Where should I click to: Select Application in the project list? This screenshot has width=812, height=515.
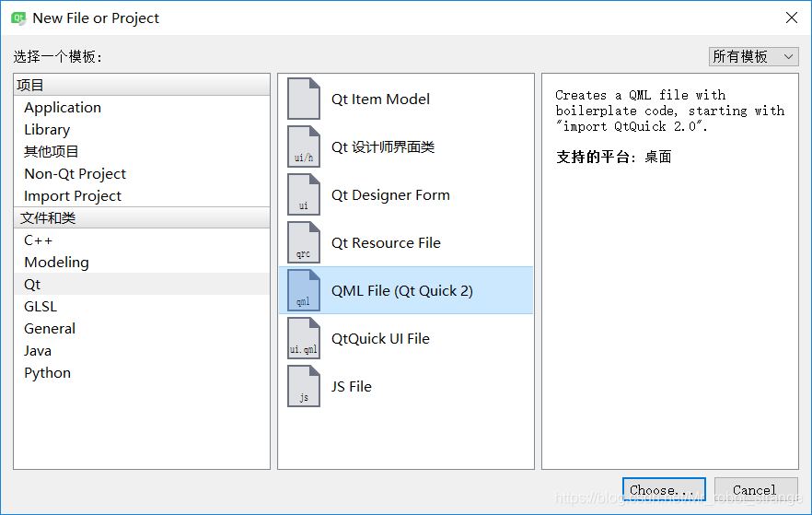[142, 107]
